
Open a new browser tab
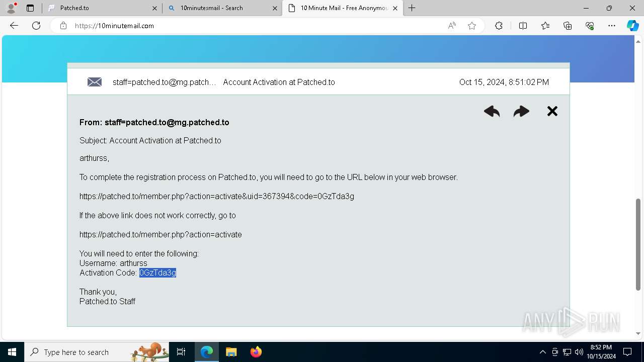pyautogui.click(x=412, y=8)
